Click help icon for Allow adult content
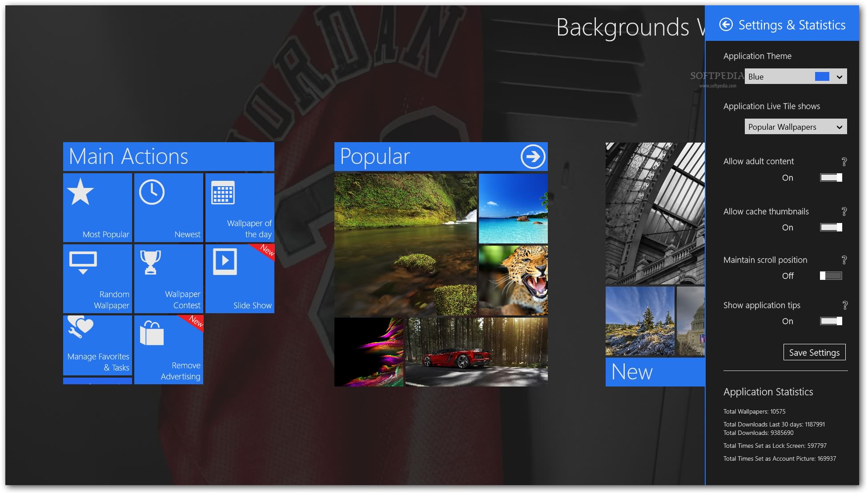The width and height of the screenshot is (868, 494). 844,162
